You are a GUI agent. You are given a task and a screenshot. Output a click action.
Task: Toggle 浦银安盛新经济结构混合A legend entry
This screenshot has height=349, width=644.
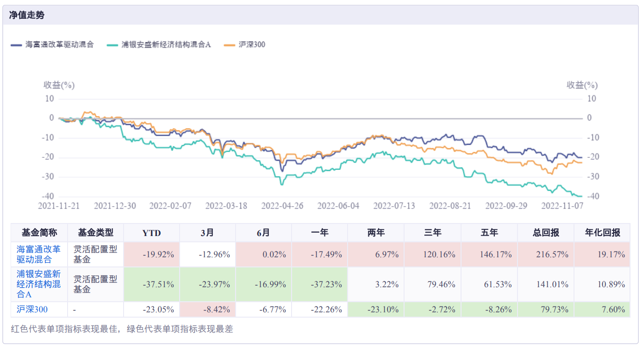click(166, 44)
